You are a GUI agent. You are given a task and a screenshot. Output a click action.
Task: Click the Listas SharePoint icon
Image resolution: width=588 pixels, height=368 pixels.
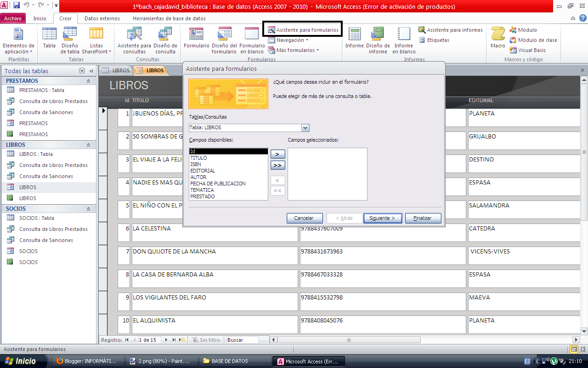coord(96,39)
